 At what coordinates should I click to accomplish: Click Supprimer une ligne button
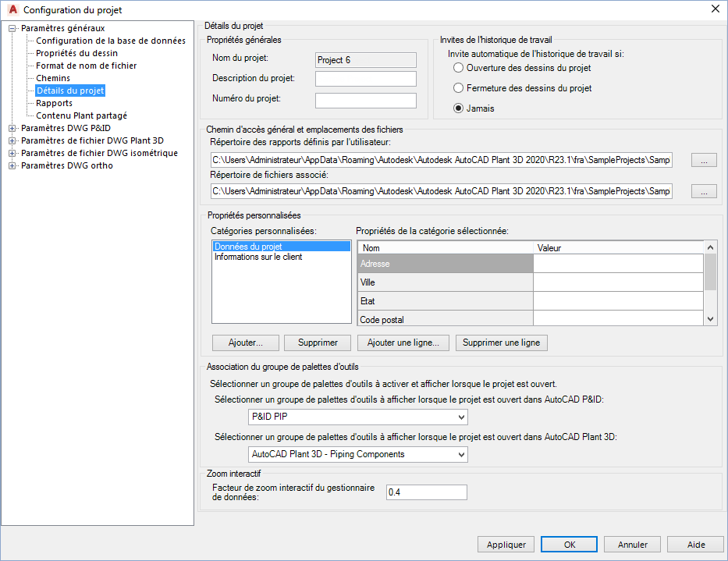(x=502, y=343)
